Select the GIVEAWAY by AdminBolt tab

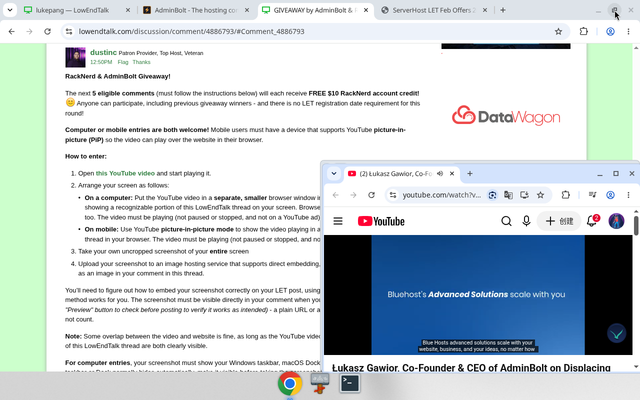315,10
